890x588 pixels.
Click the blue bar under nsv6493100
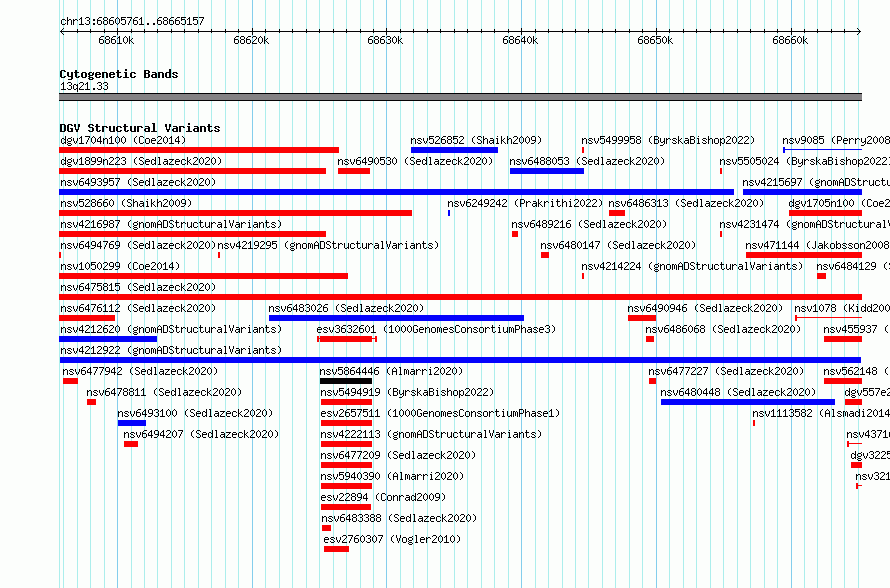pyautogui.click(x=132, y=423)
